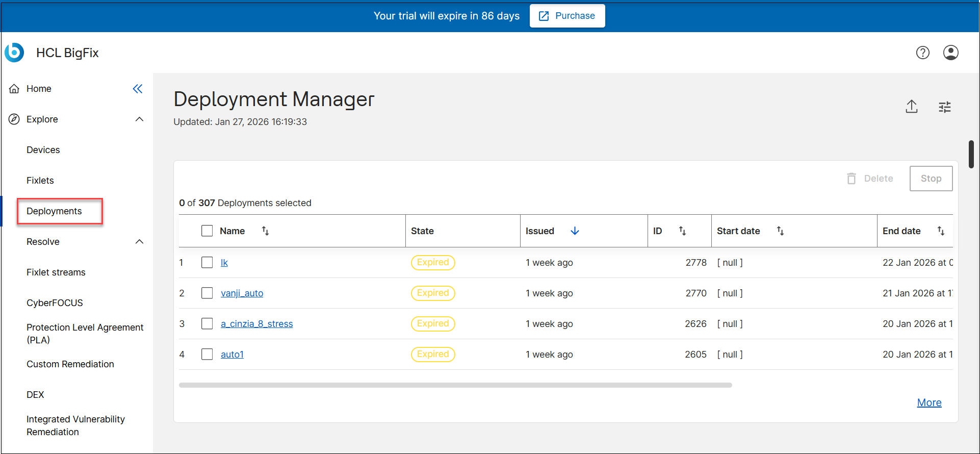Select checkbox for auto1 deployment row

pos(207,355)
